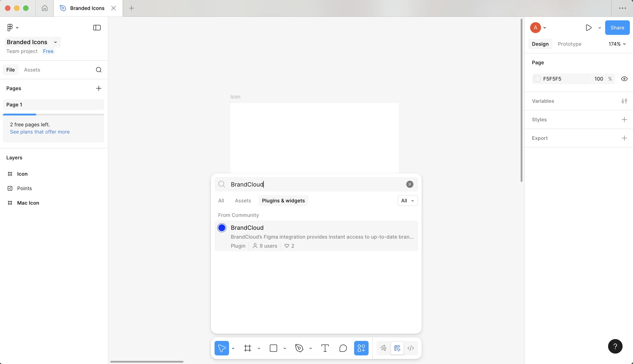This screenshot has width=633, height=364.
Task: Click the Rectangle shape tool
Action: (x=273, y=348)
